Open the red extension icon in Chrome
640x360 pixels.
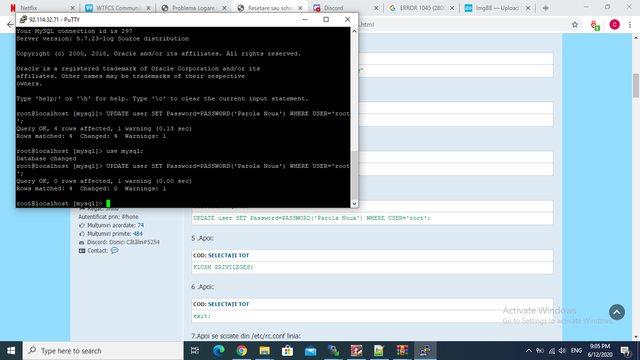pyautogui.click(x=595, y=25)
